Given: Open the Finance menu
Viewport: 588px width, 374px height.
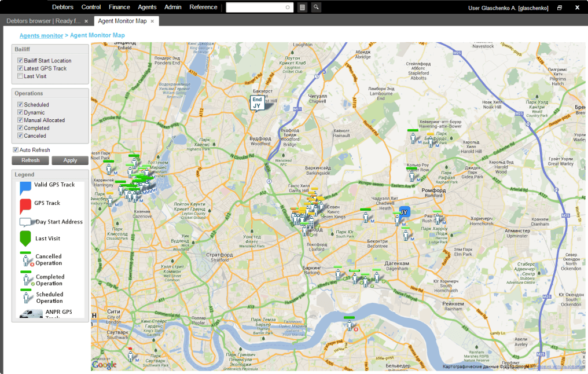Looking at the screenshot, I should tap(119, 7).
